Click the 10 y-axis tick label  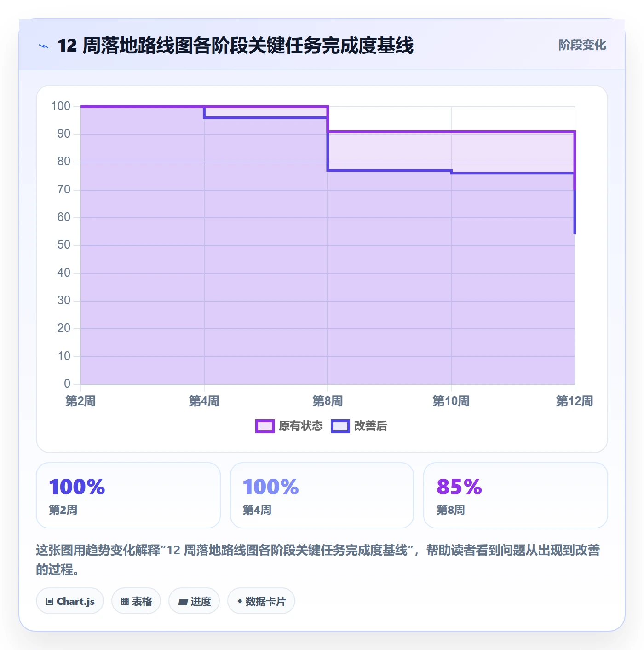(x=64, y=356)
